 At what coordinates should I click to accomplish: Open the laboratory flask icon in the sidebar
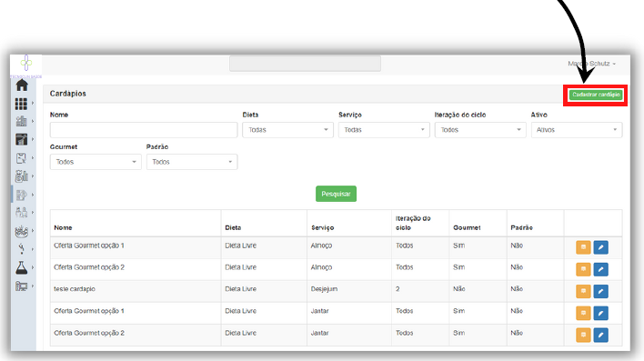[x=21, y=267]
